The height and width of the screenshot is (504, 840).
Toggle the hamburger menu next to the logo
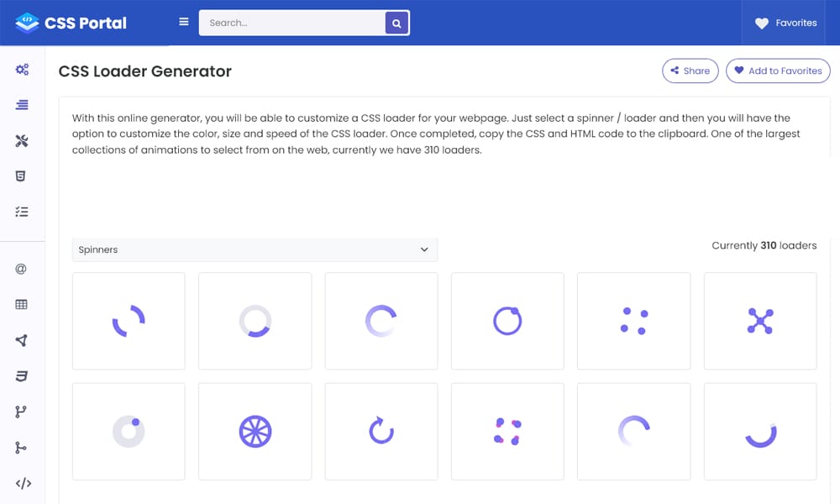point(183,23)
